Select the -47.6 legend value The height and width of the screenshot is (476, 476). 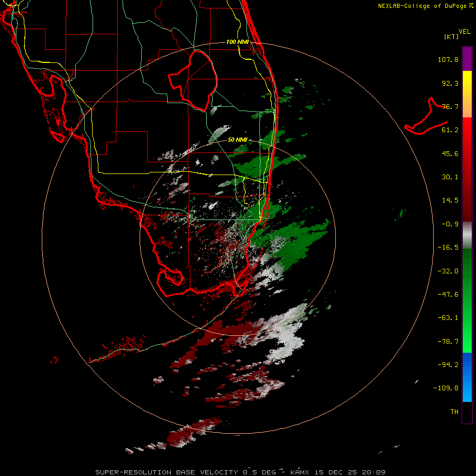point(448,295)
